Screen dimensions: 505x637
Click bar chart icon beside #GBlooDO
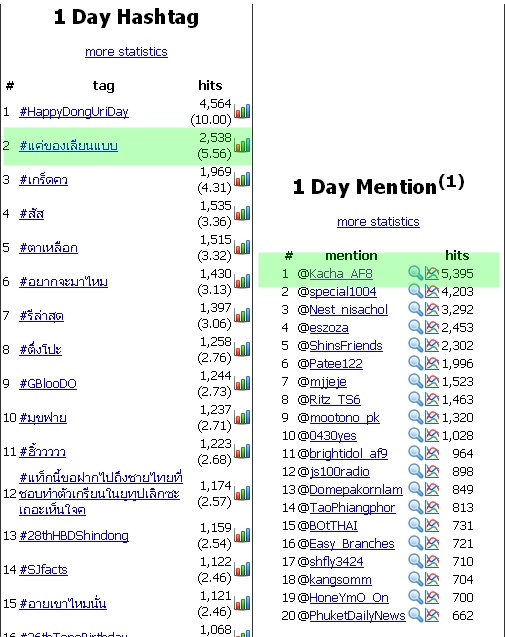(x=242, y=383)
